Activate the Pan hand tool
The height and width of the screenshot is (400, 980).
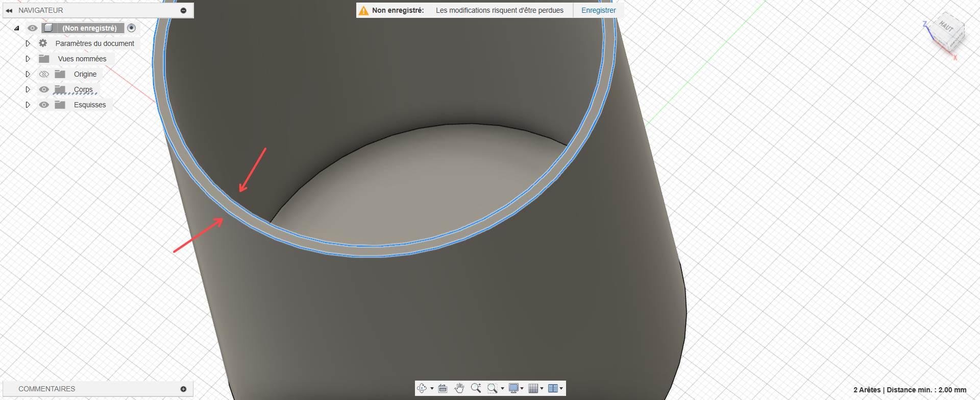[x=459, y=388]
